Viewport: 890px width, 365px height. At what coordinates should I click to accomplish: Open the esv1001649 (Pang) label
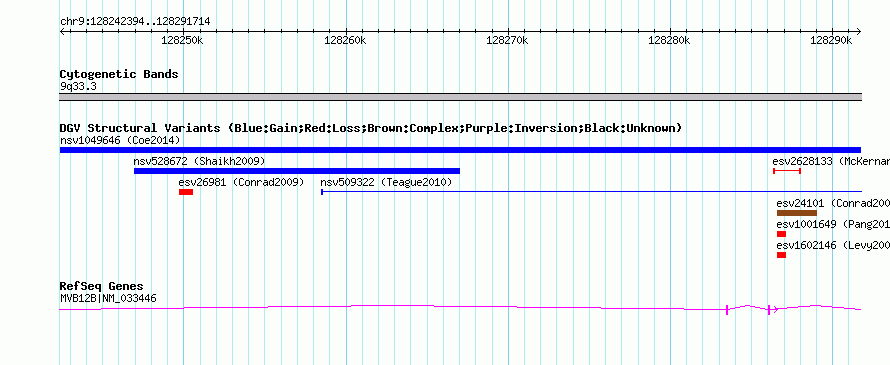(x=833, y=224)
